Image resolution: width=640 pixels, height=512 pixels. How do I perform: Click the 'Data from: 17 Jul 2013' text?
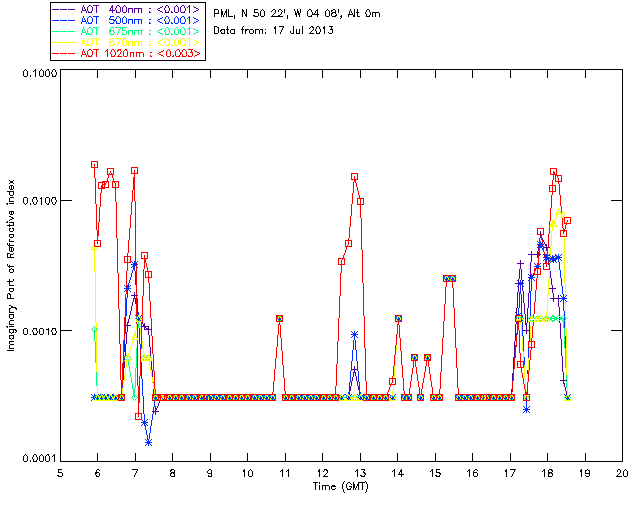click(273, 30)
